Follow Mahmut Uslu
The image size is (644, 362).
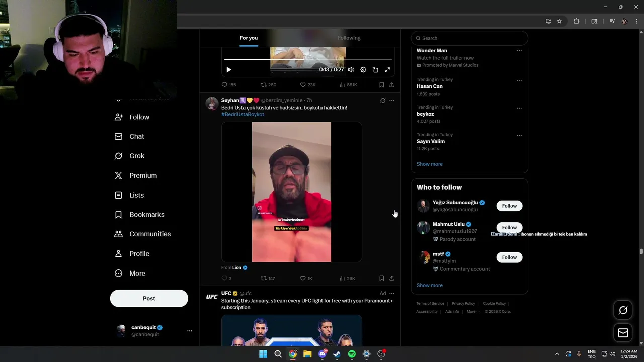pos(509,227)
